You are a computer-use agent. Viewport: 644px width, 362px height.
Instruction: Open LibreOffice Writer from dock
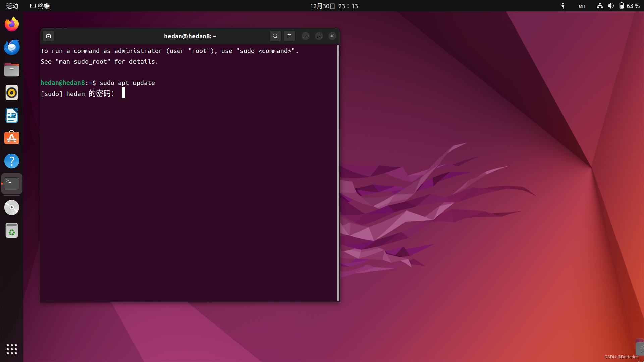point(12,115)
